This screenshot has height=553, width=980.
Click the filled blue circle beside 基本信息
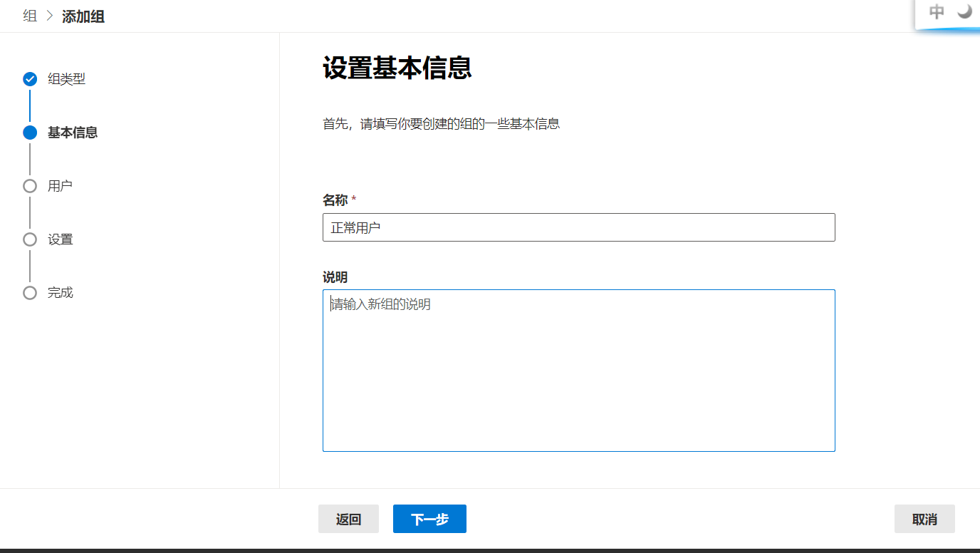pyautogui.click(x=30, y=133)
